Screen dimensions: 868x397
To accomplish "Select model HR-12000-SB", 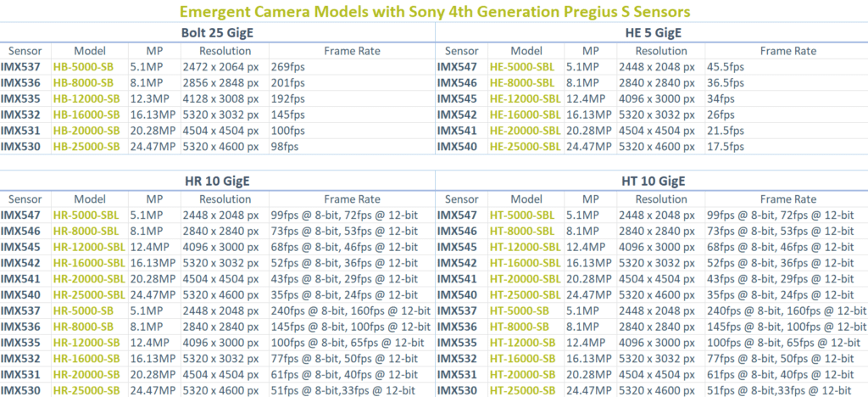I will click(87, 343).
